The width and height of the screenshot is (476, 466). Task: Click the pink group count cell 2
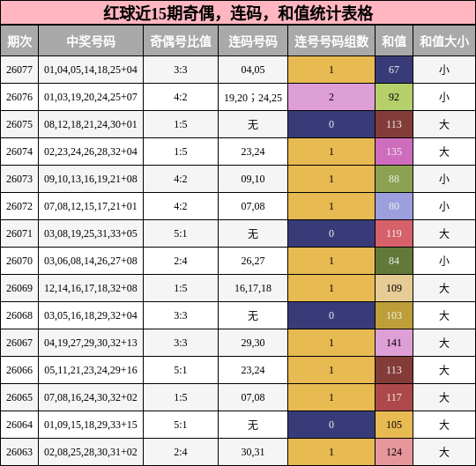[331, 97]
